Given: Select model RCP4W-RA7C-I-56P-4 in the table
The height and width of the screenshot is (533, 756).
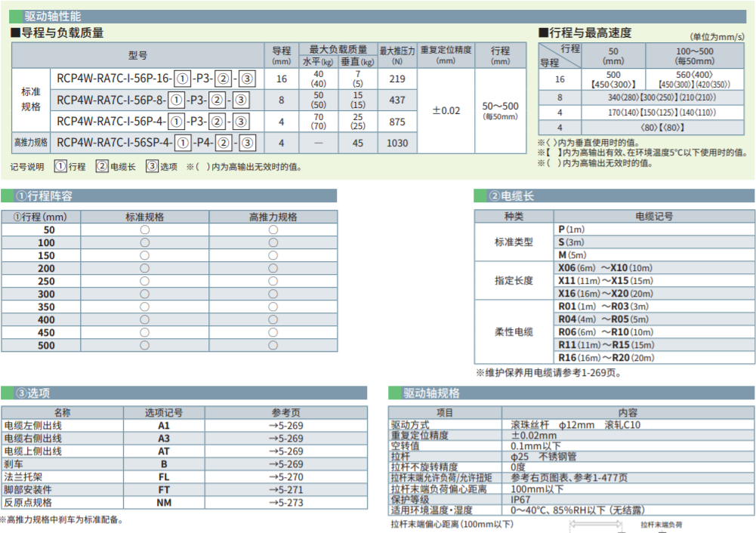Looking at the screenshot, I should coord(153,122).
